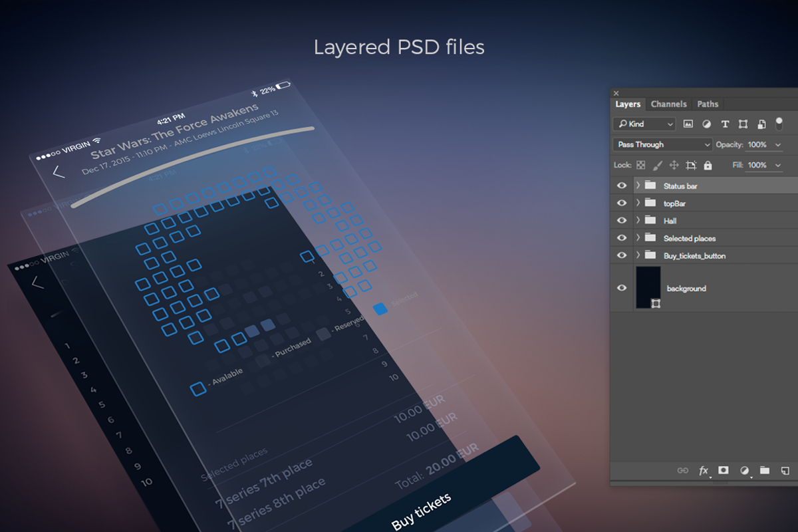
Task: Click the Opacity 100% value field
Action: tap(758, 144)
